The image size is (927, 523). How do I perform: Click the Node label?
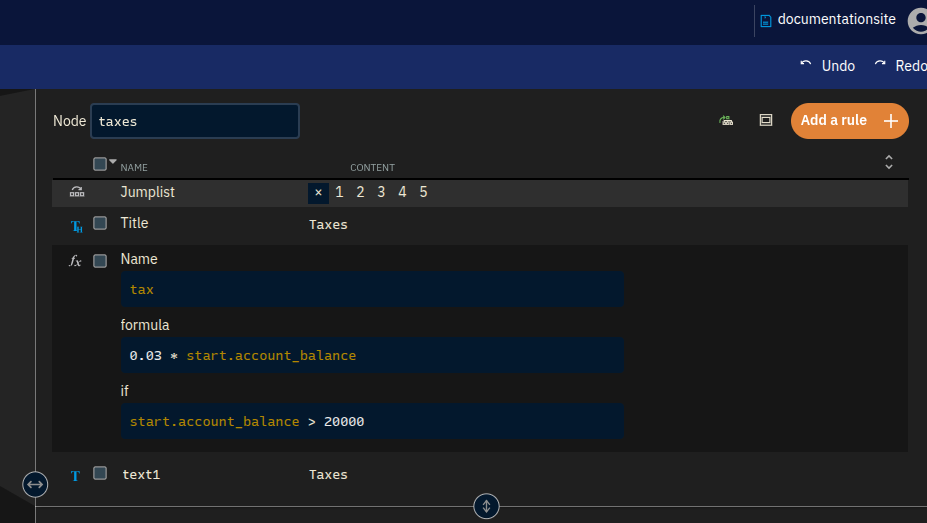70,121
